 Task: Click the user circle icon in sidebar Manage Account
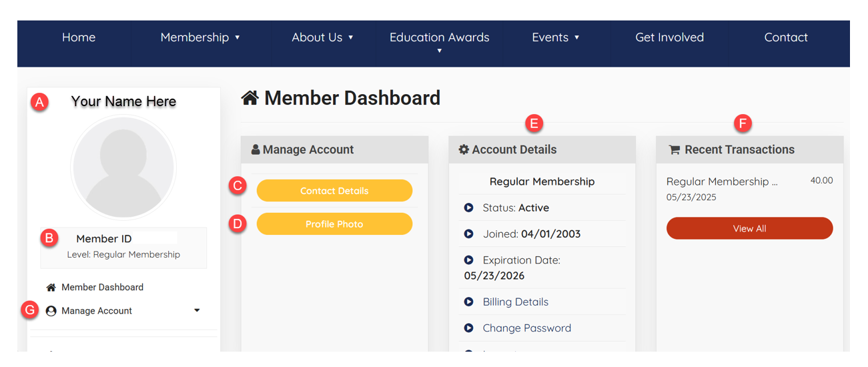click(x=51, y=311)
